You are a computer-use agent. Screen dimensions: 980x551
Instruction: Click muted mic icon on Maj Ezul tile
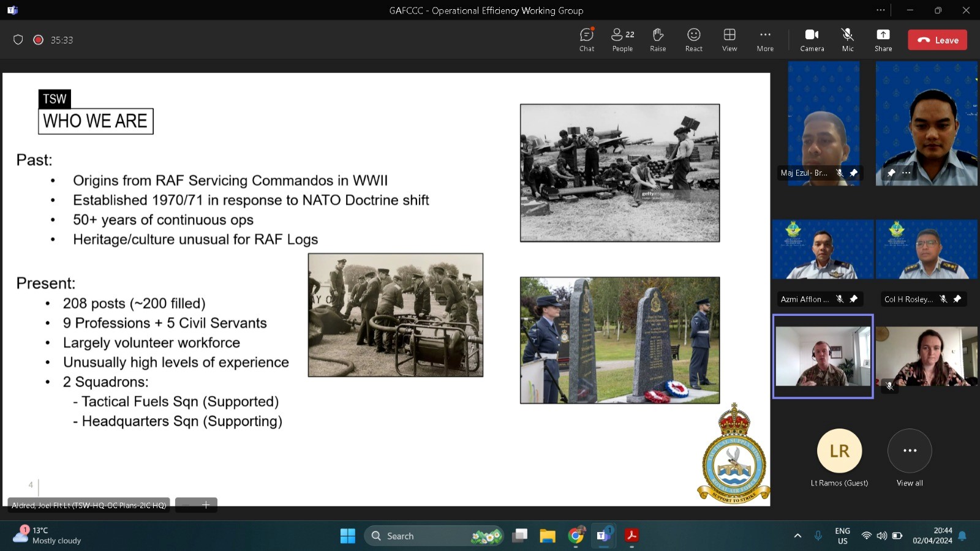[840, 173]
